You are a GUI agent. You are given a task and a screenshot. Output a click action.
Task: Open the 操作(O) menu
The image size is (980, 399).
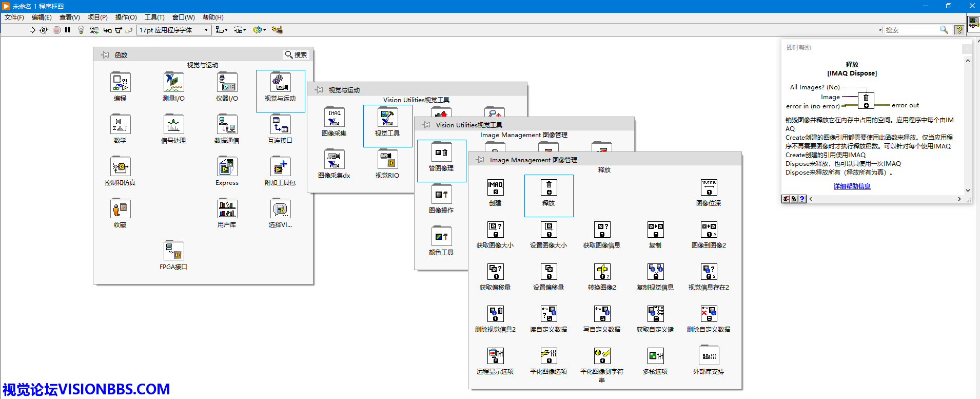[126, 17]
